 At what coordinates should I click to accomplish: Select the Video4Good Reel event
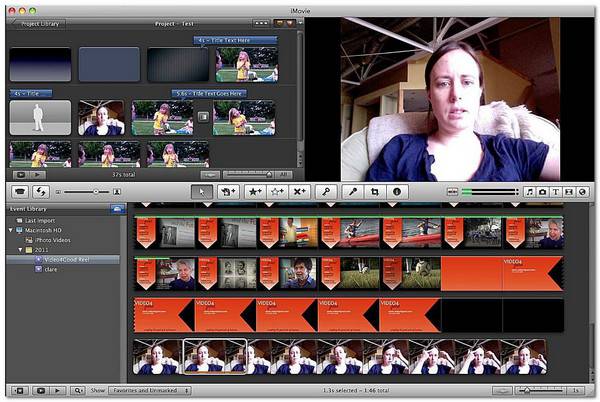pyautogui.click(x=67, y=260)
